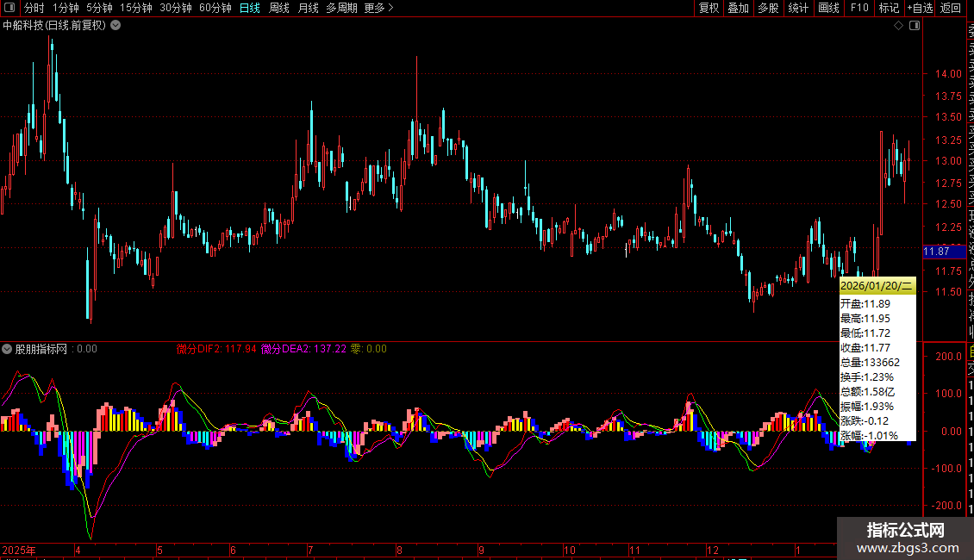The image size is (974, 560).
Task: Open the 多股 multi-stock view
Action: [768, 8]
